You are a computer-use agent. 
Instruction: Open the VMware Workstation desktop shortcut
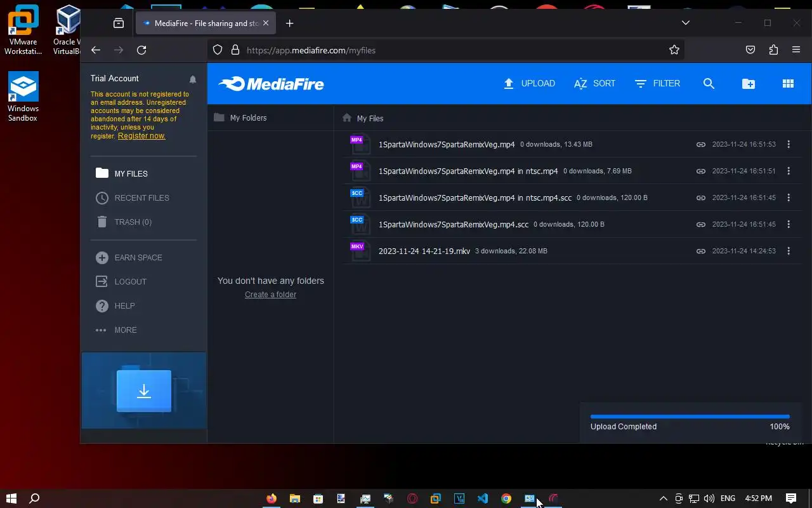(23, 30)
